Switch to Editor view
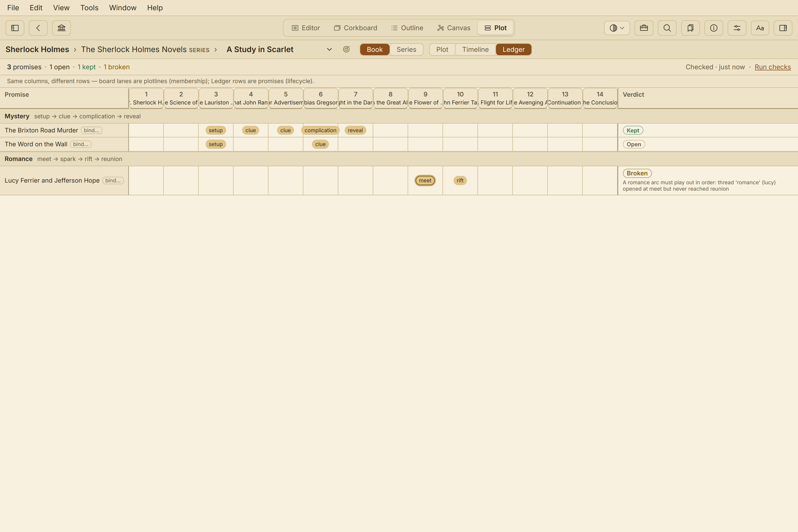798x532 pixels. [x=306, y=28]
